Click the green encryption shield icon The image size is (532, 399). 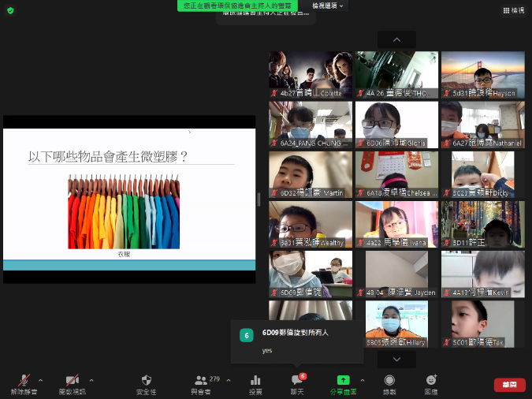(x=10, y=10)
